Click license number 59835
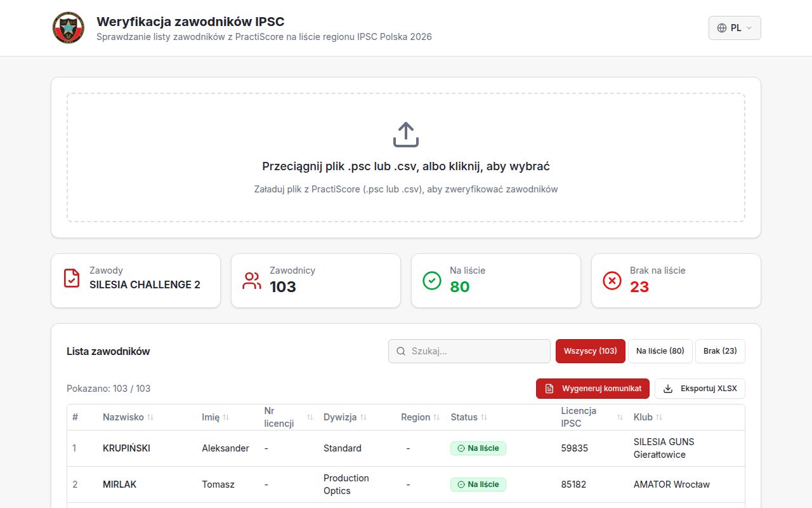The height and width of the screenshot is (508, 812). [574, 448]
